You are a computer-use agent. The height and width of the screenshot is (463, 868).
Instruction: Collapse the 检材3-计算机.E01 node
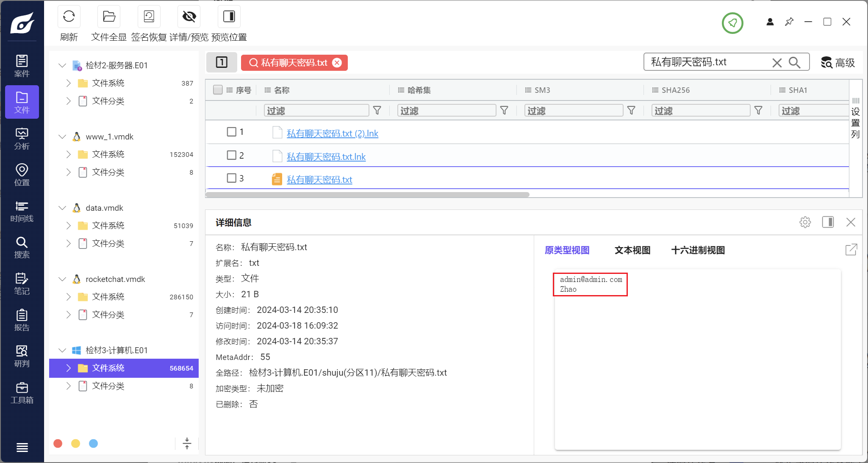point(62,350)
